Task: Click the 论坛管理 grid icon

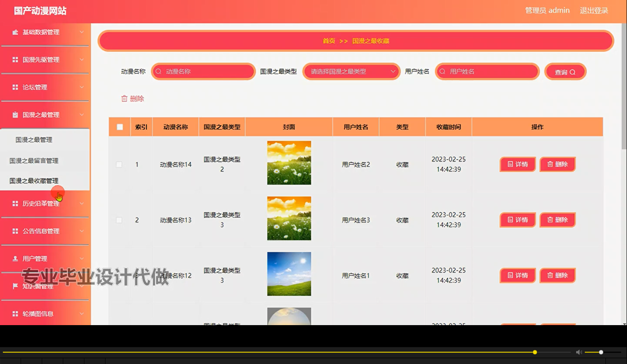Action: coord(15,87)
